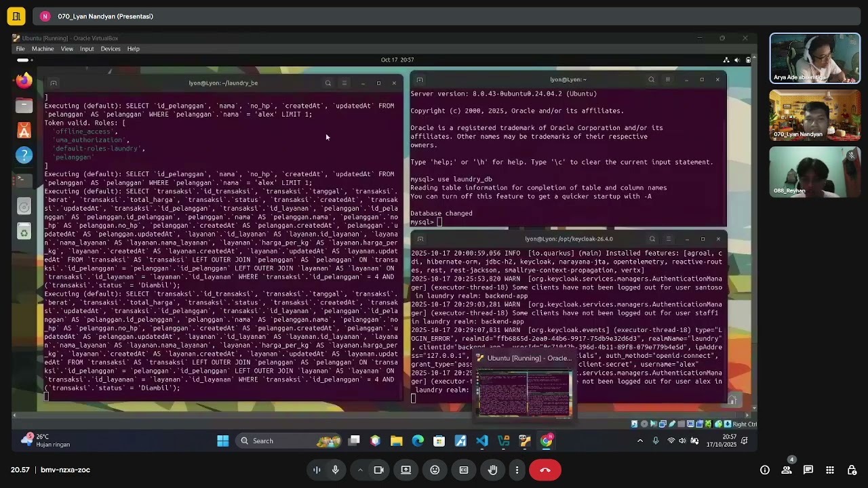Open the hamburger menu of the laundry_be terminal
868x488 pixels.
point(344,83)
